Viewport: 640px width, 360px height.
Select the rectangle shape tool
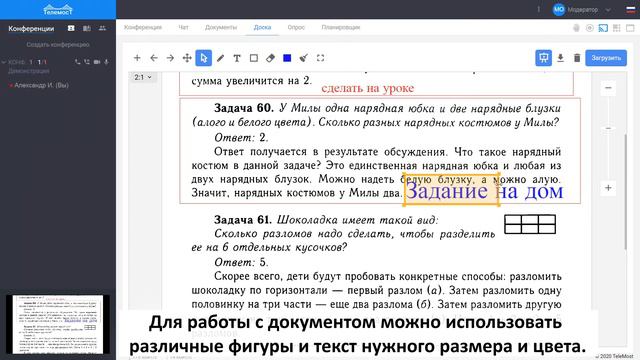point(253,58)
